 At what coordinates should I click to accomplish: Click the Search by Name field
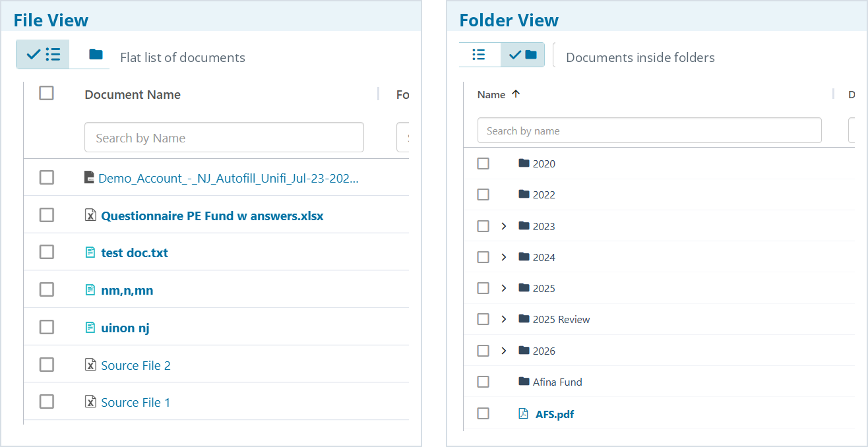224,137
